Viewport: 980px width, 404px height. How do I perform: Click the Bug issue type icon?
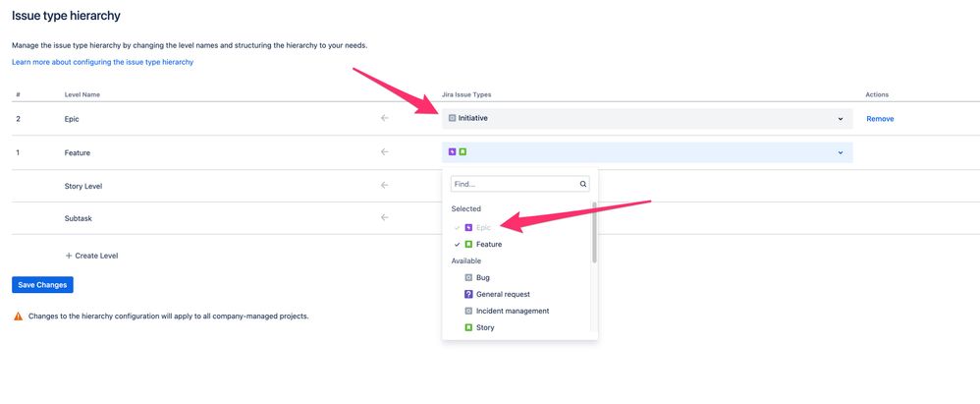[x=468, y=277]
